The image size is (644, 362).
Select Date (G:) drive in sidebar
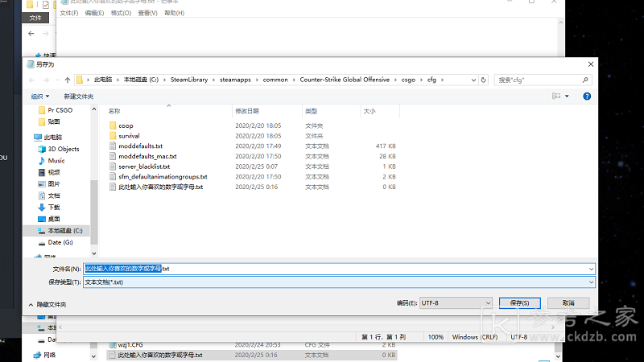tap(60, 241)
